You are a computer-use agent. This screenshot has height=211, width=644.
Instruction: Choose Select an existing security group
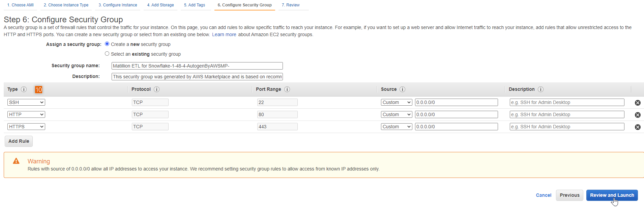coord(107,54)
